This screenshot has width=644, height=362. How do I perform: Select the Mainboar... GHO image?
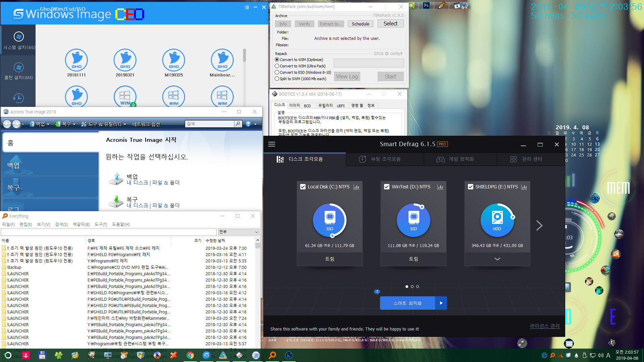click(x=222, y=60)
